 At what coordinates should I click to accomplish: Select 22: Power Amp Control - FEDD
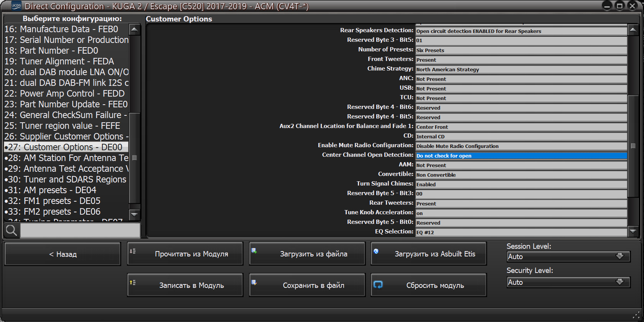click(x=66, y=94)
